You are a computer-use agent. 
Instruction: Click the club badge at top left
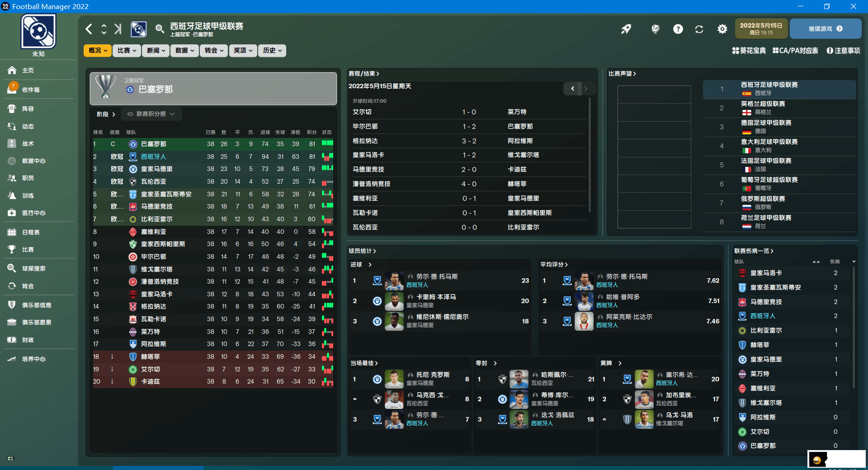pyautogui.click(x=38, y=31)
